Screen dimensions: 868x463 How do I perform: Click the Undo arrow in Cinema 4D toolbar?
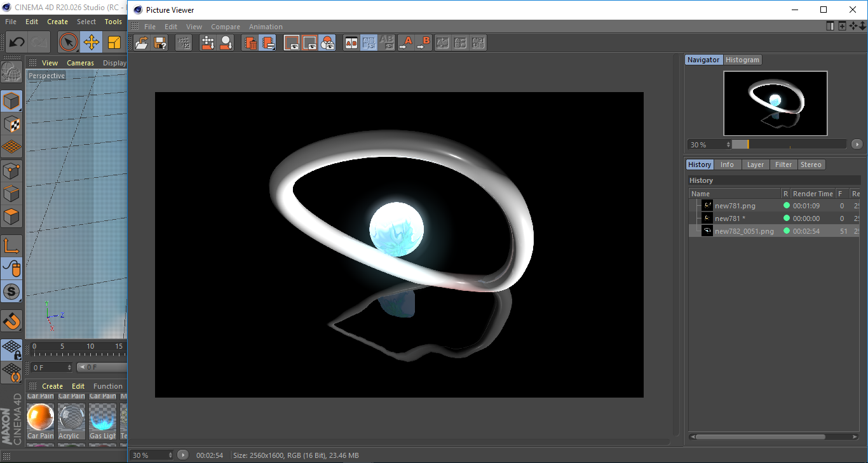point(17,43)
